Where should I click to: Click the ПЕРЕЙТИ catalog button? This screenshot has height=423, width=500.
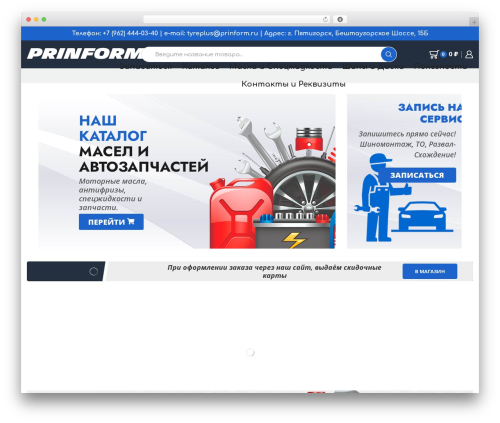(x=111, y=222)
